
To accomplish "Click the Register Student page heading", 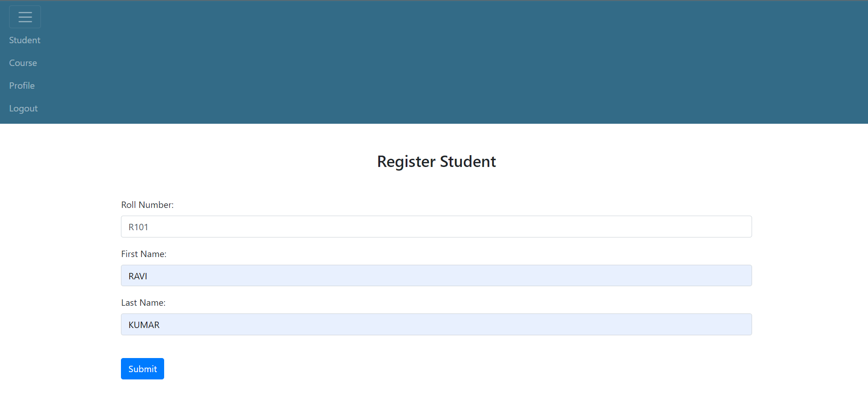I will [x=436, y=162].
